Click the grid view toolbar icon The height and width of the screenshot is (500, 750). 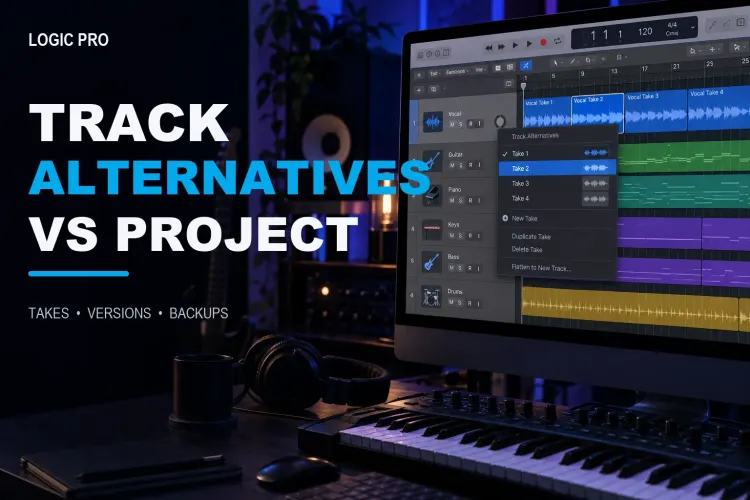[x=498, y=68]
